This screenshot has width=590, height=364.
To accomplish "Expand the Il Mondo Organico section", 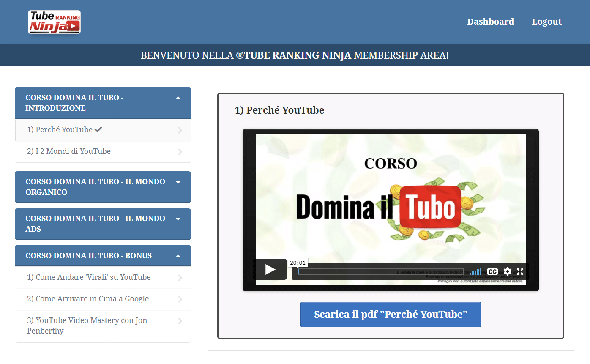I will [103, 187].
